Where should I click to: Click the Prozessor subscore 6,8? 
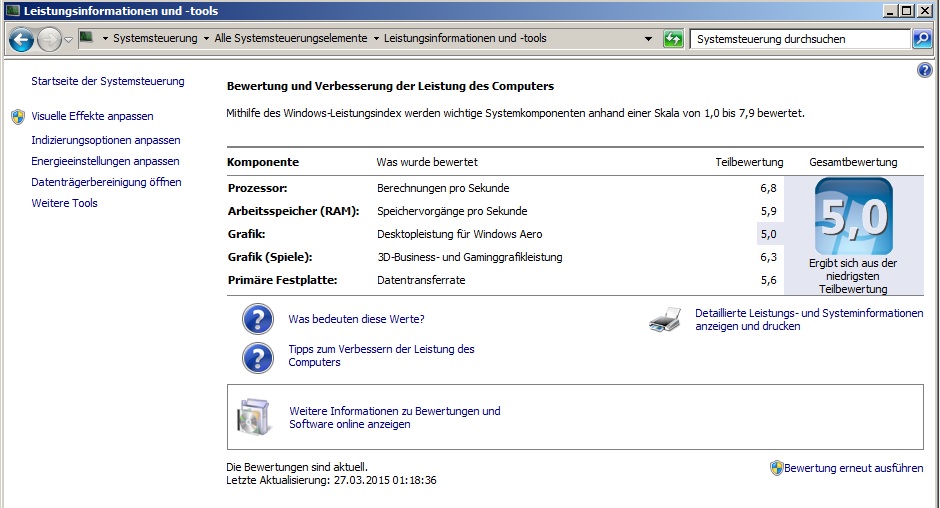768,188
